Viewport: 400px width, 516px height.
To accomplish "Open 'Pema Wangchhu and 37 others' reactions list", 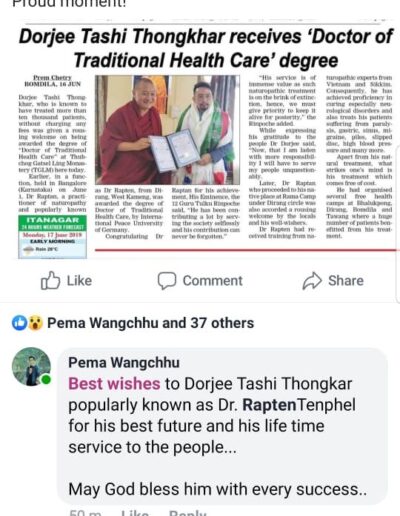I will coord(151,323).
